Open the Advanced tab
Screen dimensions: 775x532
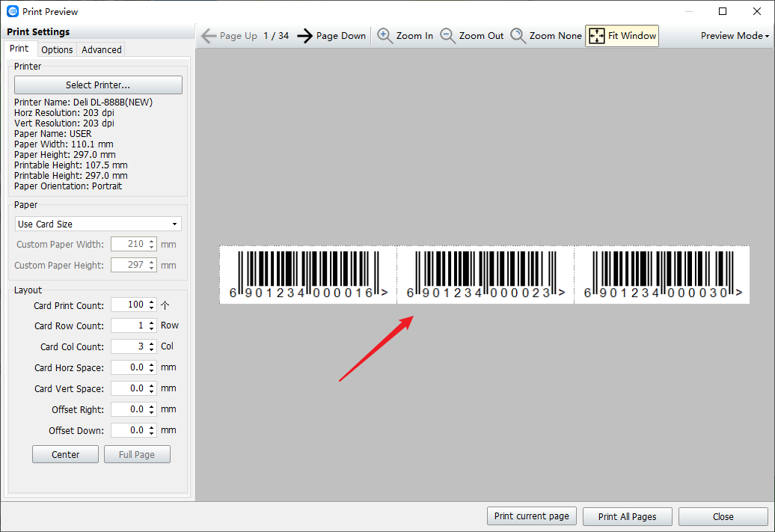(x=101, y=49)
